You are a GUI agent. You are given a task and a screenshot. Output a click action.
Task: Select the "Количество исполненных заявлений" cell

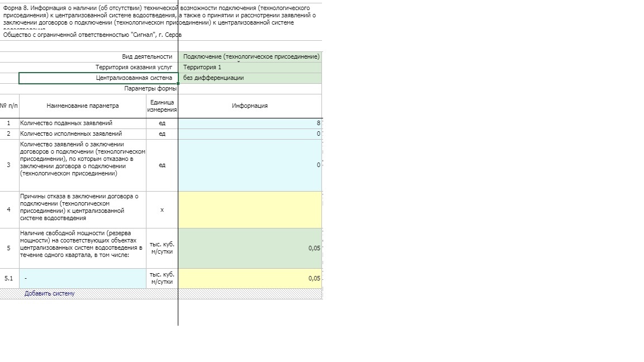83,134
